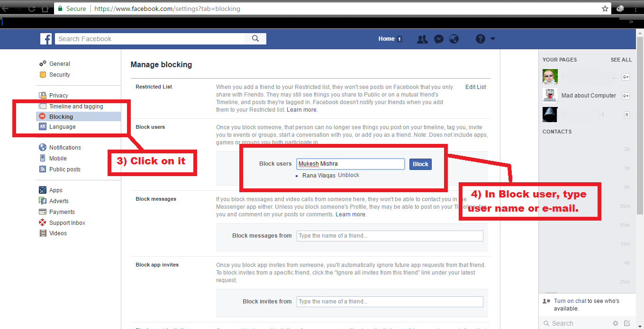Click the browser address bar URL
The width and height of the screenshot is (644, 329).
point(167,9)
